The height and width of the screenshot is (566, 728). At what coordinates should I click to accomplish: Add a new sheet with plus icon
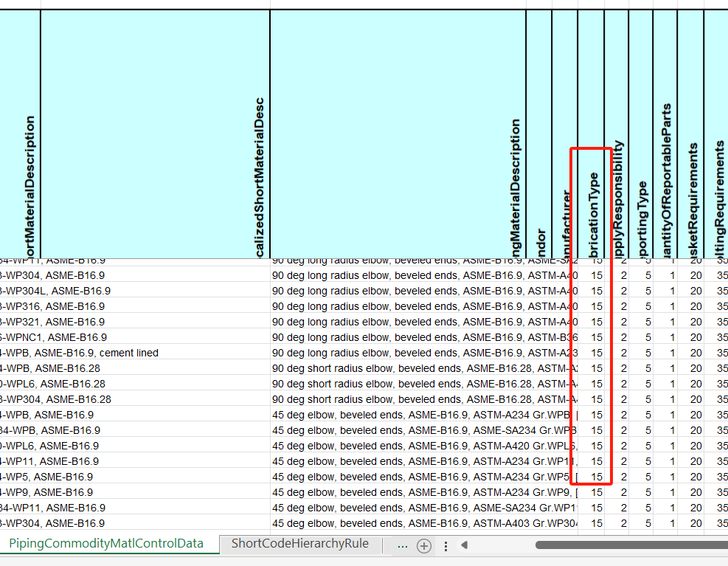[x=423, y=545]
